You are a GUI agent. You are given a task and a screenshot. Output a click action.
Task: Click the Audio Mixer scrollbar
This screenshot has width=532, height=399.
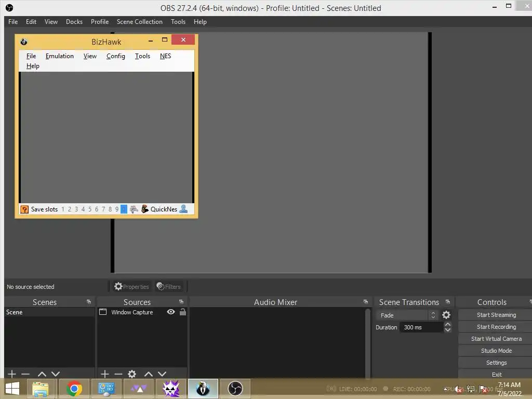pyautogui.click(x=367, y=343)
